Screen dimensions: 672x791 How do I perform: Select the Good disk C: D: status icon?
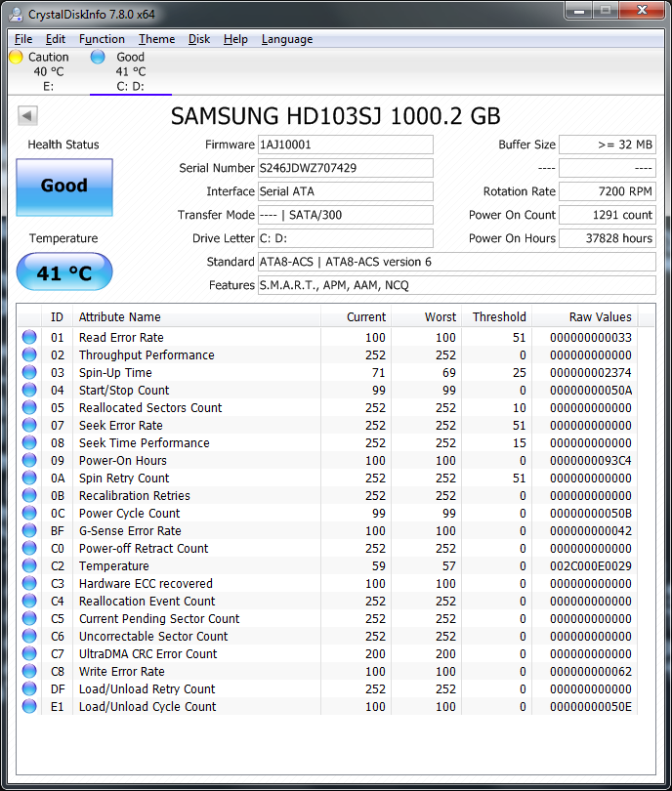click(x=98, y=57)
